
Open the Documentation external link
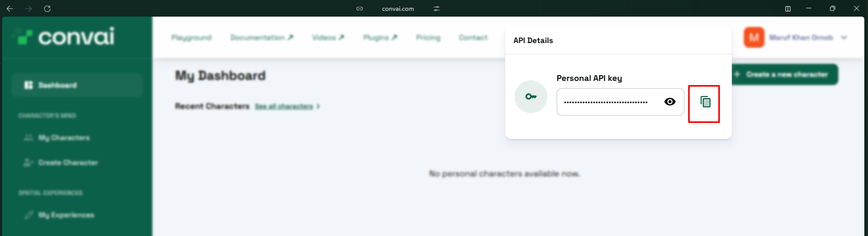261,38
